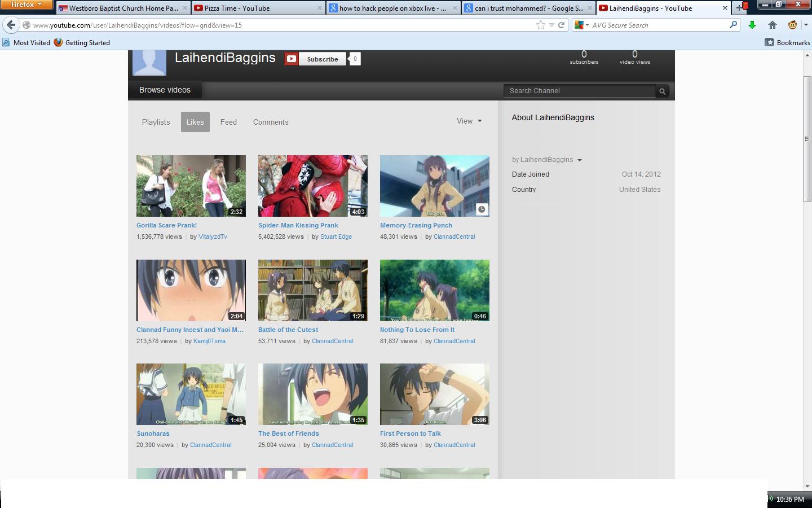Switch to the 'how to hack people on xbox live' tab
The height and width of the screenshot is (508, 812).
393,8
